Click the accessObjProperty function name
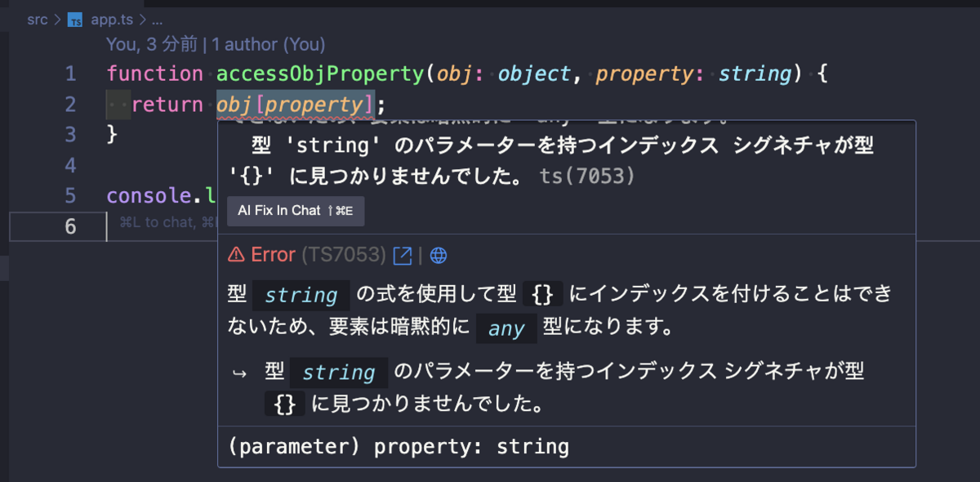Viewport: 980px width, 482px height. point(320,74)
